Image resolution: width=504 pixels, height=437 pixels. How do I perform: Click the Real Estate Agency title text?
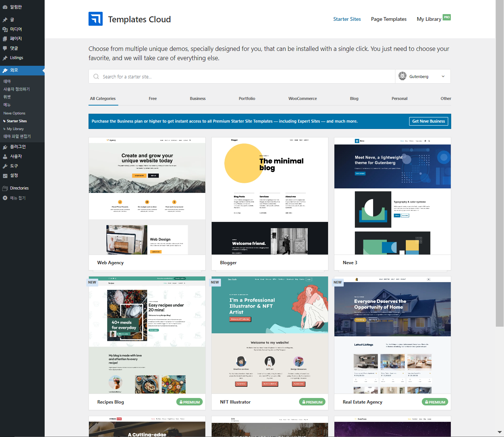362,402
